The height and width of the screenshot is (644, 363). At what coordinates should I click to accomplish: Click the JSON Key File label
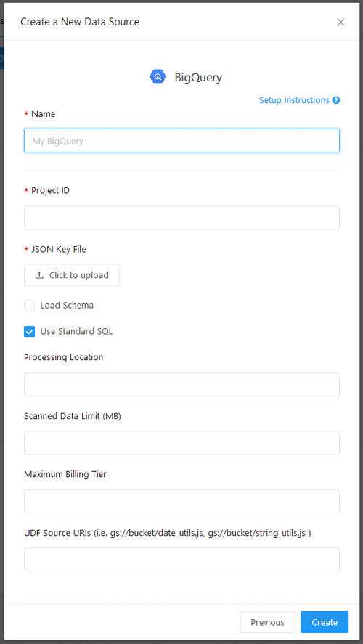(58, 249)
